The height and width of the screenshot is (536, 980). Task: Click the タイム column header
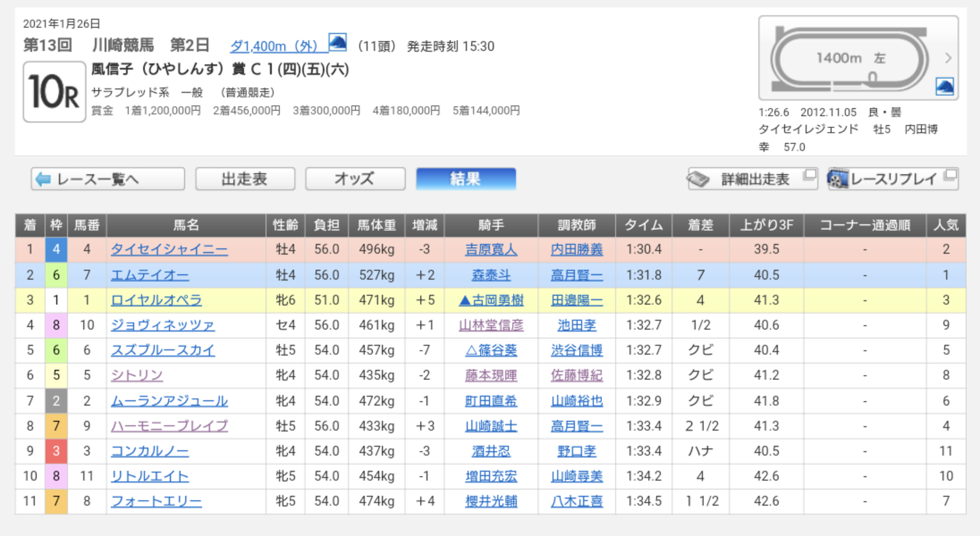[644, 225]
